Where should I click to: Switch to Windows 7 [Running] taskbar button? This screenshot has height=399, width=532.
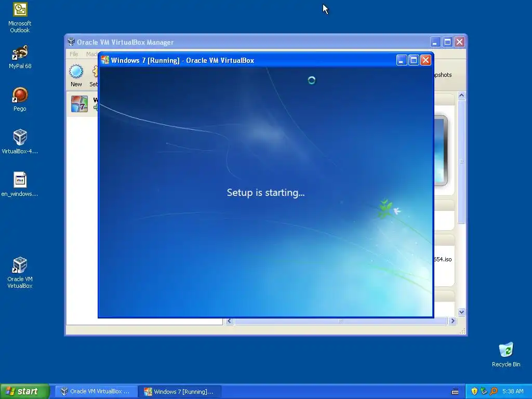[x=180, y=392]
